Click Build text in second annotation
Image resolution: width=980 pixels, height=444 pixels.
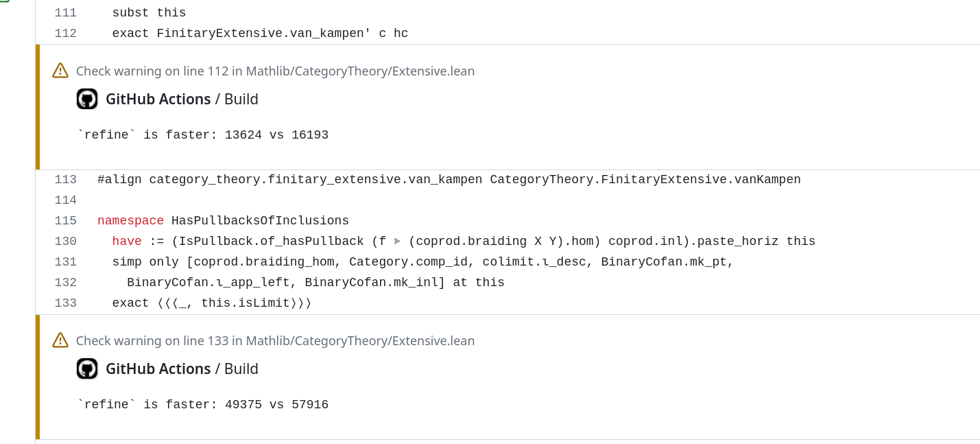[241, 369]
